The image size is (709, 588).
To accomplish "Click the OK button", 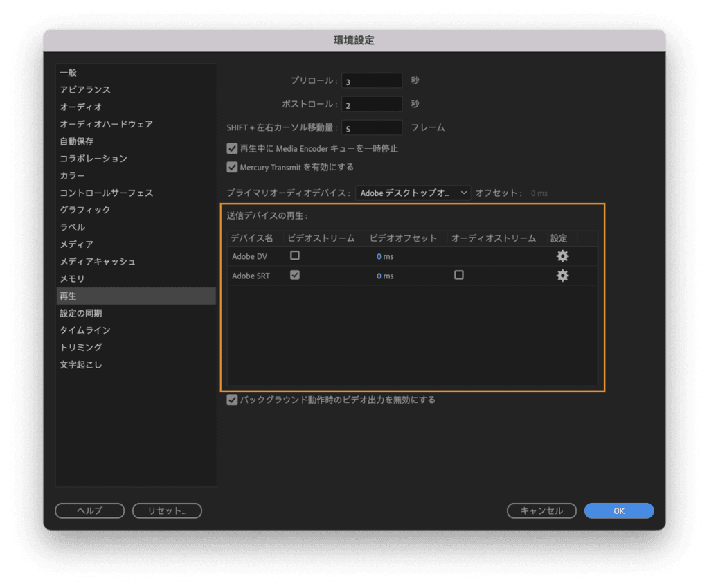I will tap(618, 510).
